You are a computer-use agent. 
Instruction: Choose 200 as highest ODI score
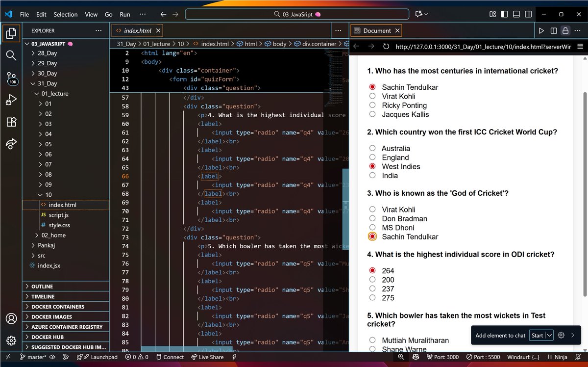[x=372, y=280]
